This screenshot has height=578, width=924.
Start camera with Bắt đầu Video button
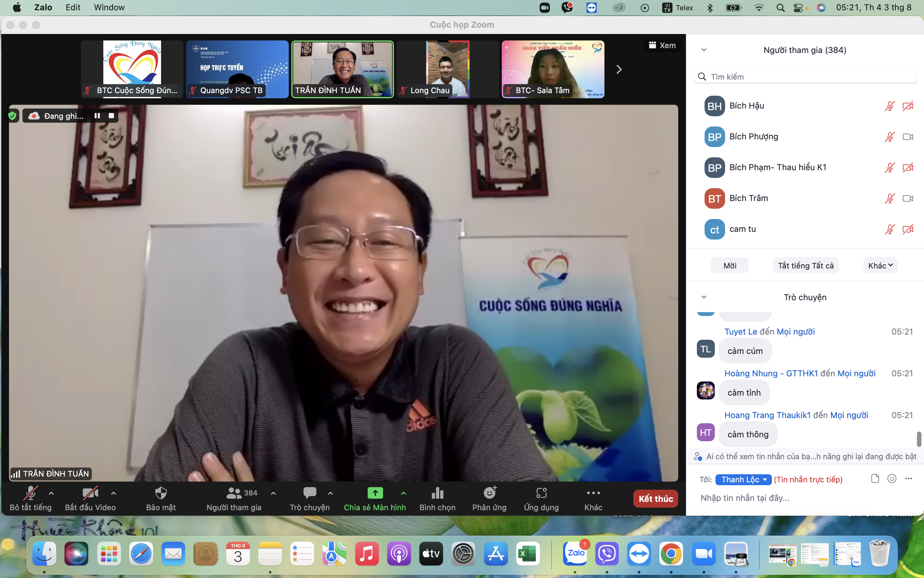tap(90, 498)
